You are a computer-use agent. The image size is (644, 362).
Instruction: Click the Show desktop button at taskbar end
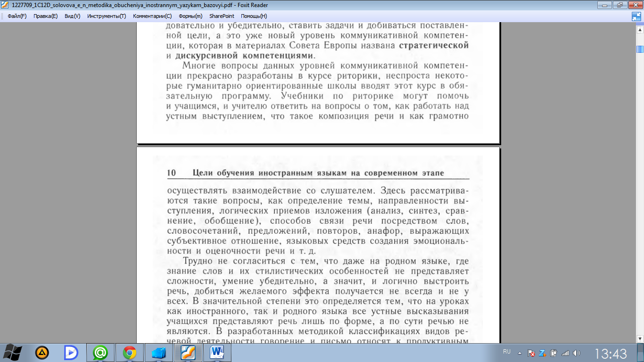click(x=640, y=353)
